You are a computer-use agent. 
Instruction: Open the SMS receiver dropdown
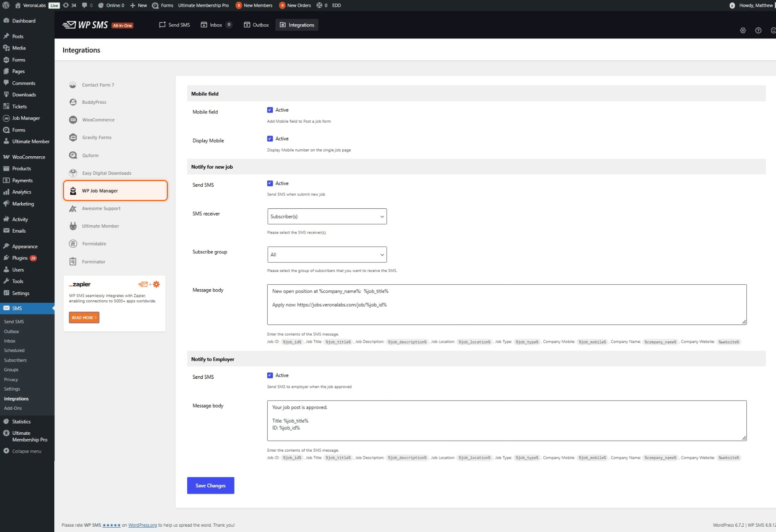[x=327, y=216]
